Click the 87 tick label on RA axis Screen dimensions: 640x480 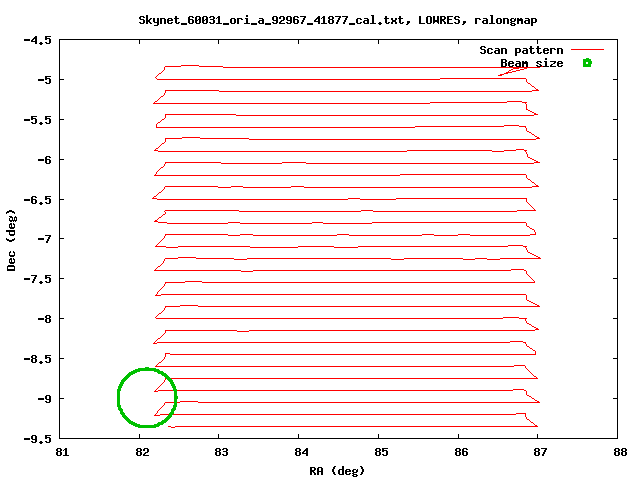[x=538, y=452]
